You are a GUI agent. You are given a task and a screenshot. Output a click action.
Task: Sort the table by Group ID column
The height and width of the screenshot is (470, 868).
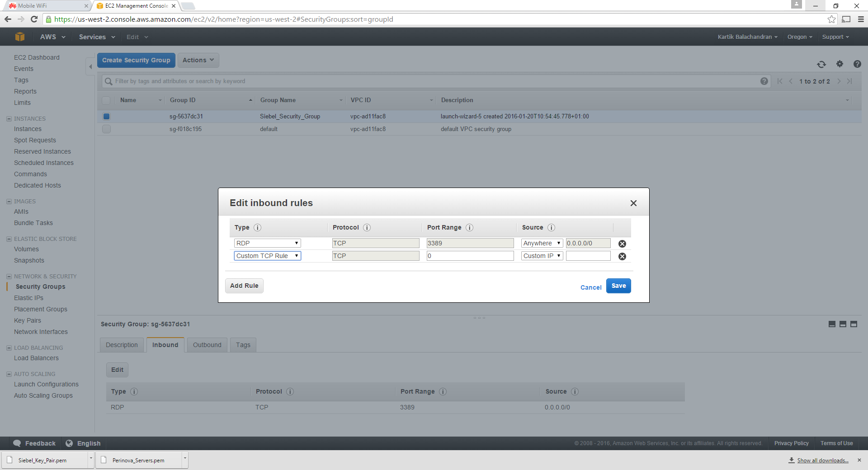tap(210, 100)
